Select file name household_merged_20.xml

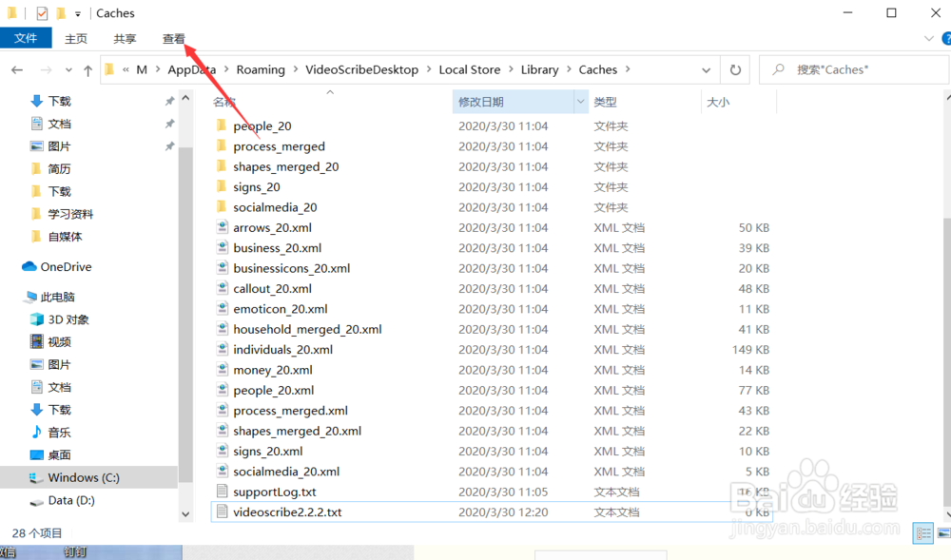pyautogui.click(x=307, y=329)
